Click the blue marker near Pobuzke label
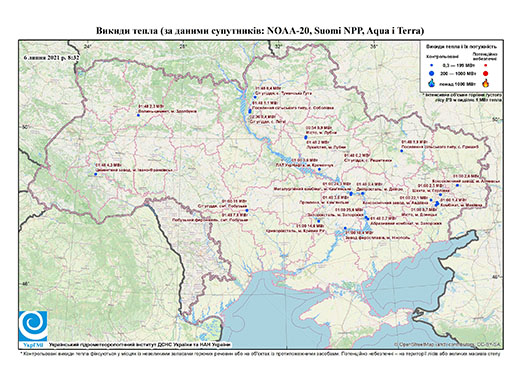The height and width of the screenshot is (368, 520). click(x=247, y=210)
